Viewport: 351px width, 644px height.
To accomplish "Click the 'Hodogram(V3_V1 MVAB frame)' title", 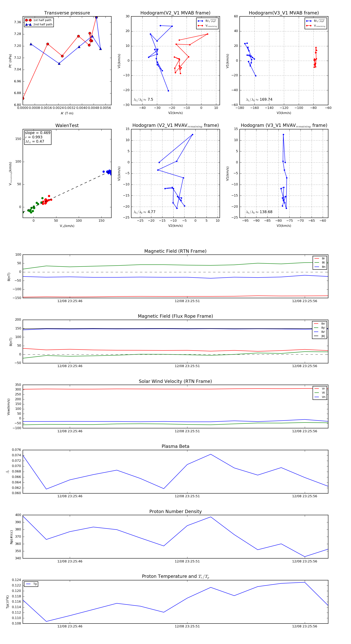I will (x=284, y=13).
